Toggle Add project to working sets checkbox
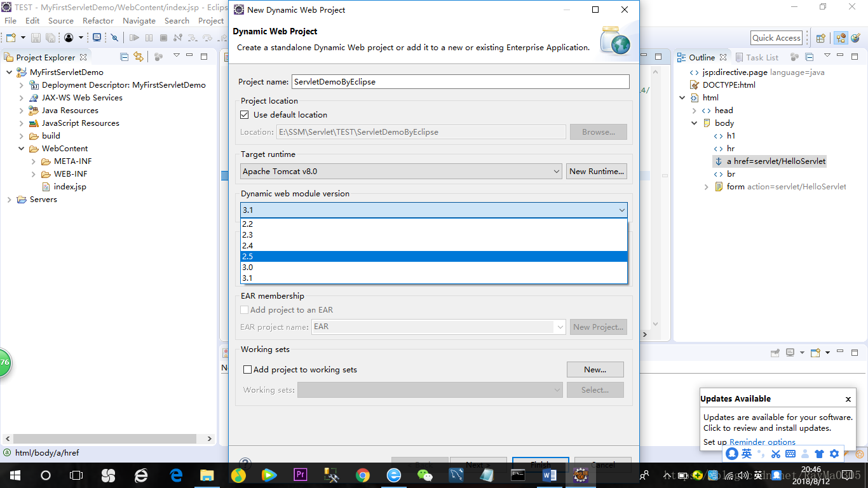Viewport: 868px width, 488px height. [248, 370]
